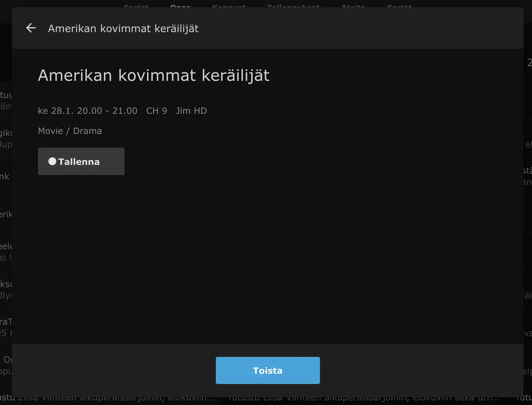Click the small title in the header bar

tap(123, 29)
